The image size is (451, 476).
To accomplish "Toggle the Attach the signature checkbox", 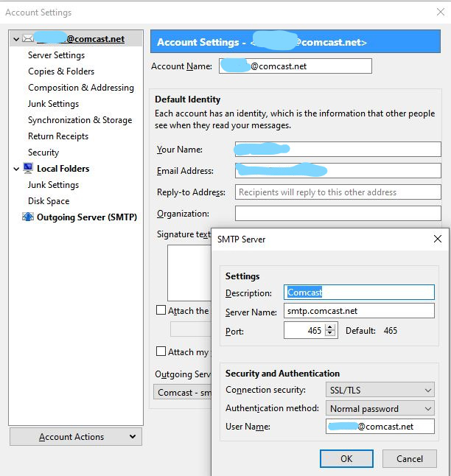I will click(x=161, y=310).
